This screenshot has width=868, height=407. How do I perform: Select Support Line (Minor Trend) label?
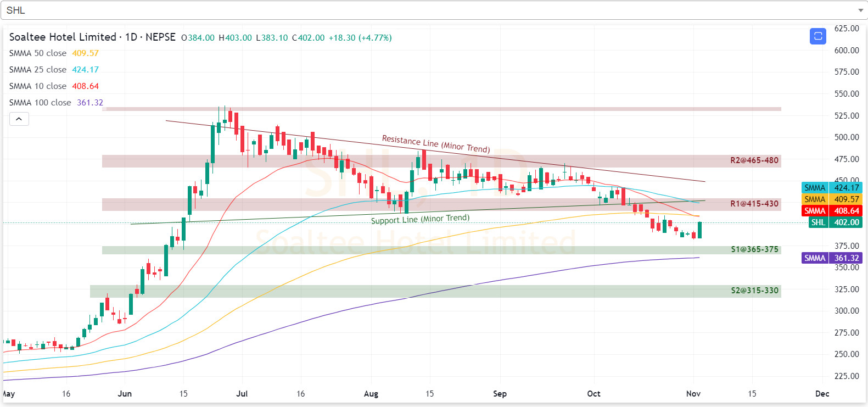(420, 219)
